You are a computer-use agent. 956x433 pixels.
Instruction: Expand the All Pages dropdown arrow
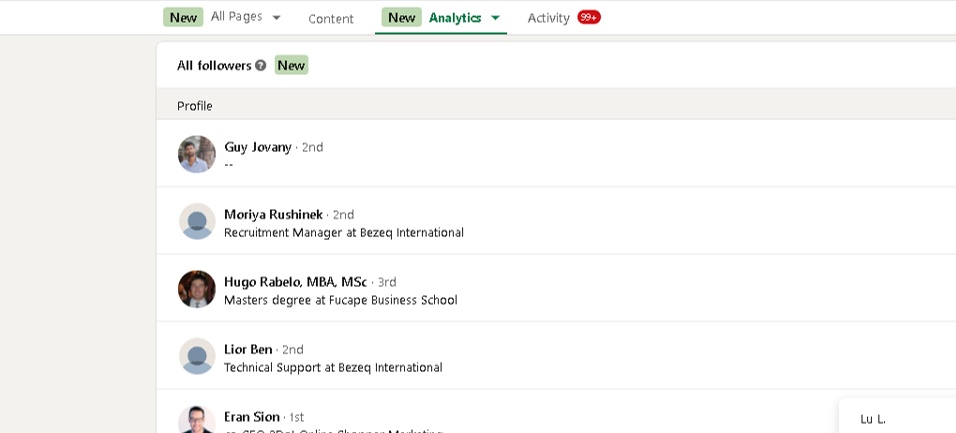(x=277, y=18)
